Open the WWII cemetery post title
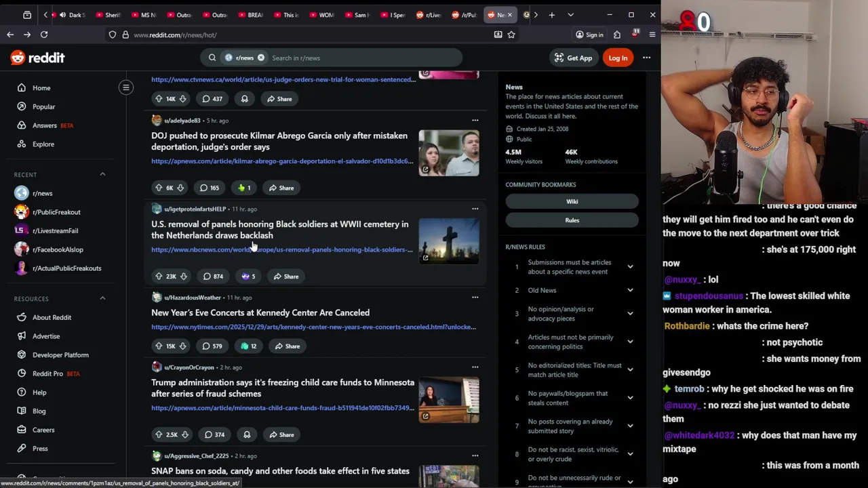Image resolution: width=868 pixels, height=488 pixels. [x=279, y=230]
